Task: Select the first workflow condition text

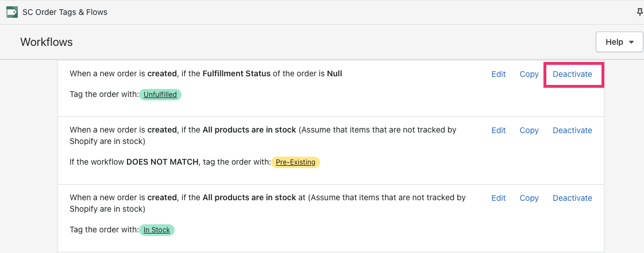Action: (x=206, y=74)
